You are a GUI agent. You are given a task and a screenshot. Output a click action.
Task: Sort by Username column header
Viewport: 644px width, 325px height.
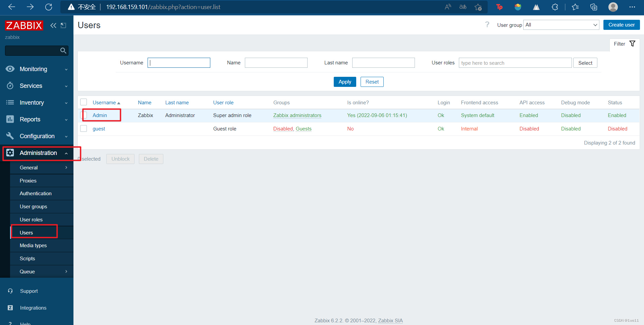pyautogui.click(x=106, y=103)
